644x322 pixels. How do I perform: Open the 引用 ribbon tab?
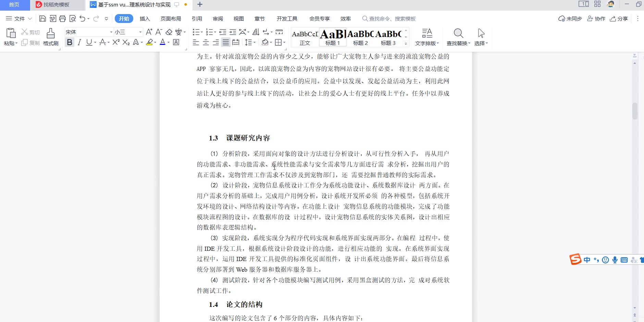click(x=197, y=19)
